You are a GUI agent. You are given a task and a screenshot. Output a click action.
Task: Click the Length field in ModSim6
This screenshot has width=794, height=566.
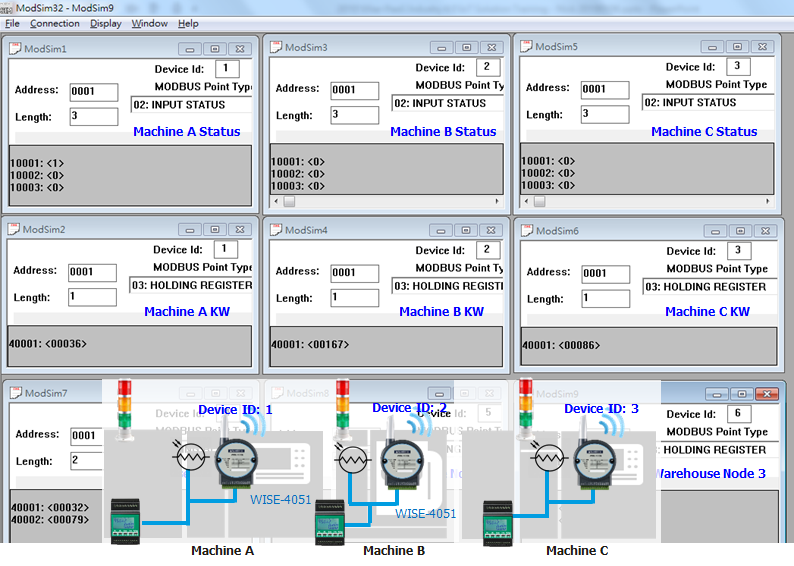tap(606, 298)
